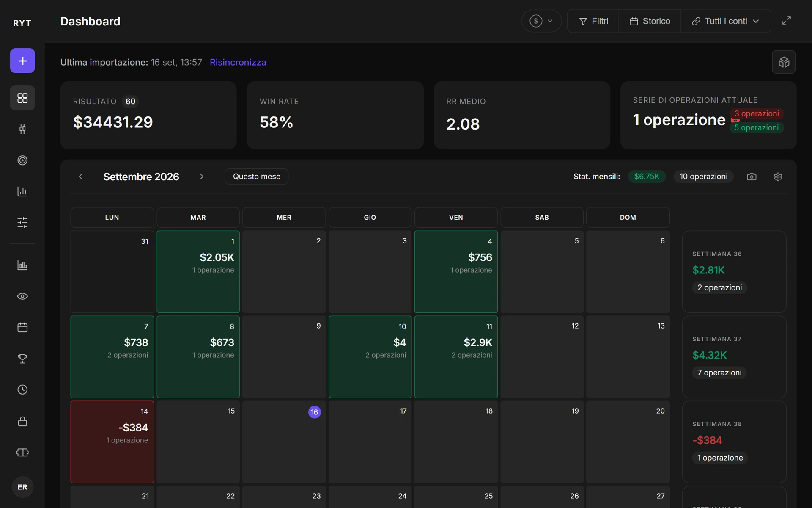Open the sliders settings icon in sidebar

pos(22,222)
